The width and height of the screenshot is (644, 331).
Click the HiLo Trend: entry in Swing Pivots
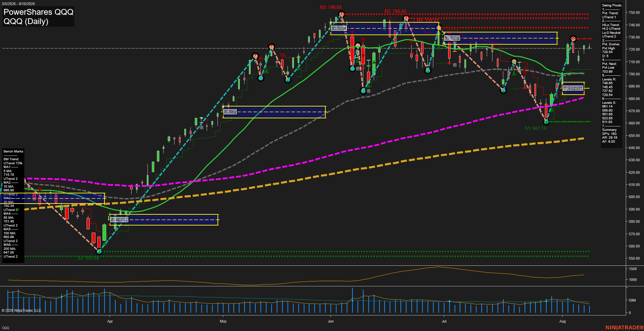click(x=611, y=25)
